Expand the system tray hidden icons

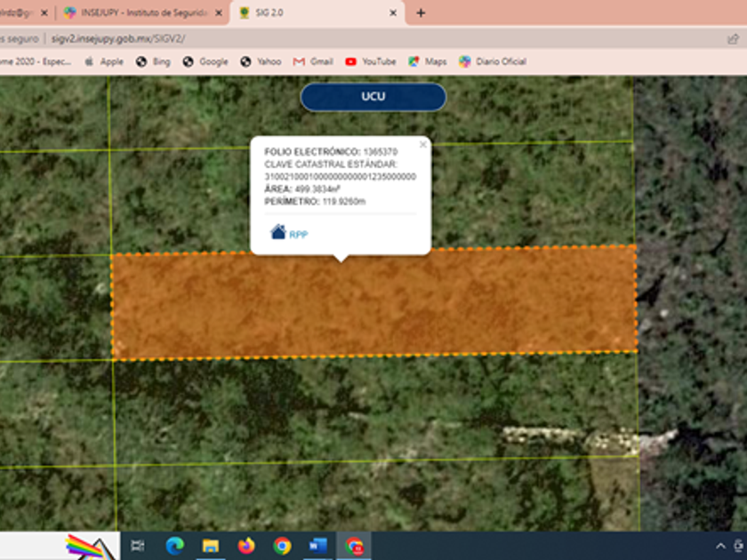point(720,546)
